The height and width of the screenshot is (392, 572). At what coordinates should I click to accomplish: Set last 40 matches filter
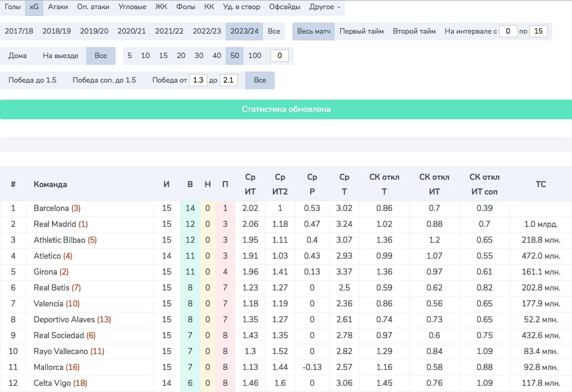(217, 56)
